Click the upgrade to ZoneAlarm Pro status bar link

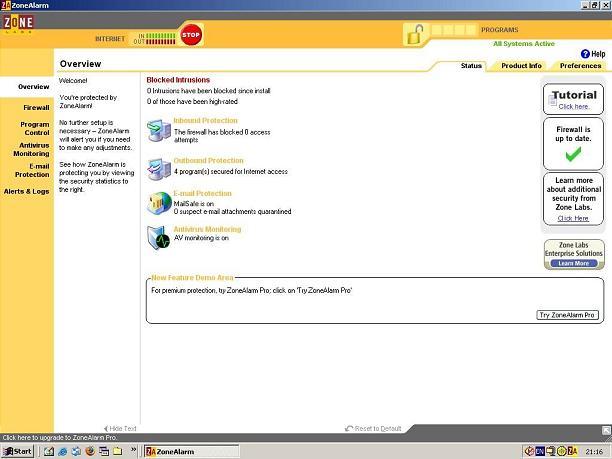coord(60,438)
